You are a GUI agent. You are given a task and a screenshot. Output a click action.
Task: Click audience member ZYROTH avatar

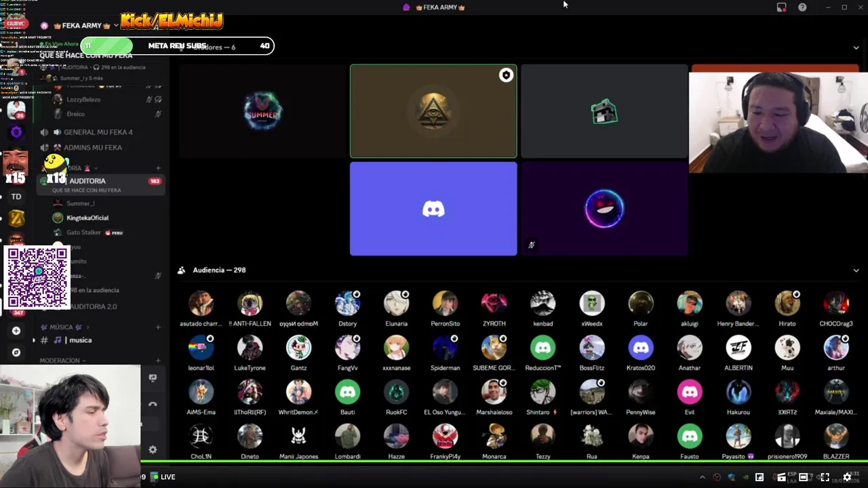[494, 304]
